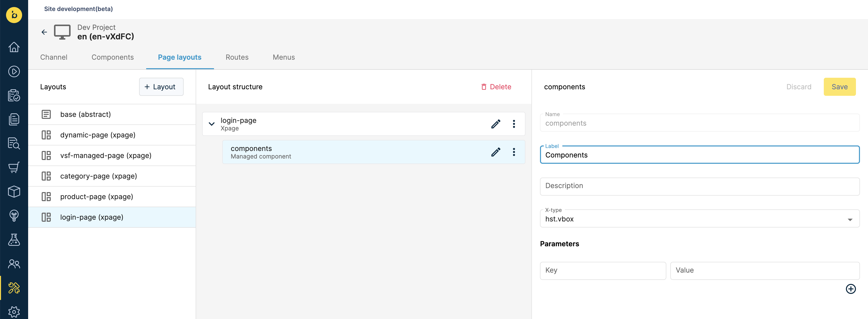
Task: Click icon of product-page layout
Action: (x=46, y=197)
